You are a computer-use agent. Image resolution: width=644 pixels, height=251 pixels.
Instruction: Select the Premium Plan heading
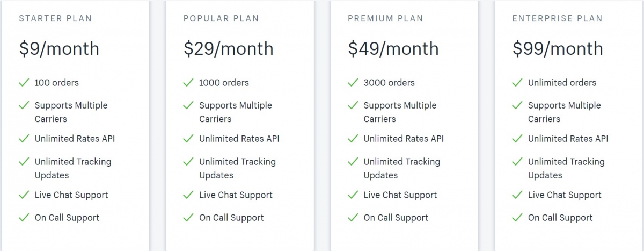click(385, 19)
